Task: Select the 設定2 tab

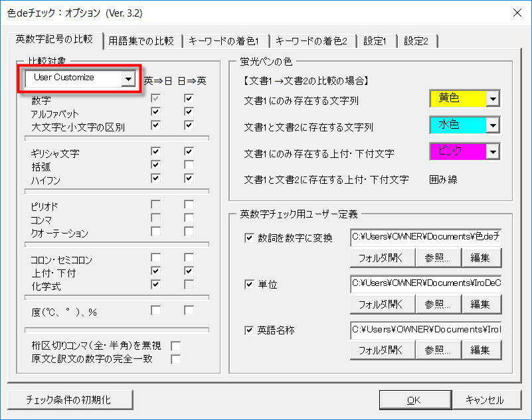Action: pos(416,41)
